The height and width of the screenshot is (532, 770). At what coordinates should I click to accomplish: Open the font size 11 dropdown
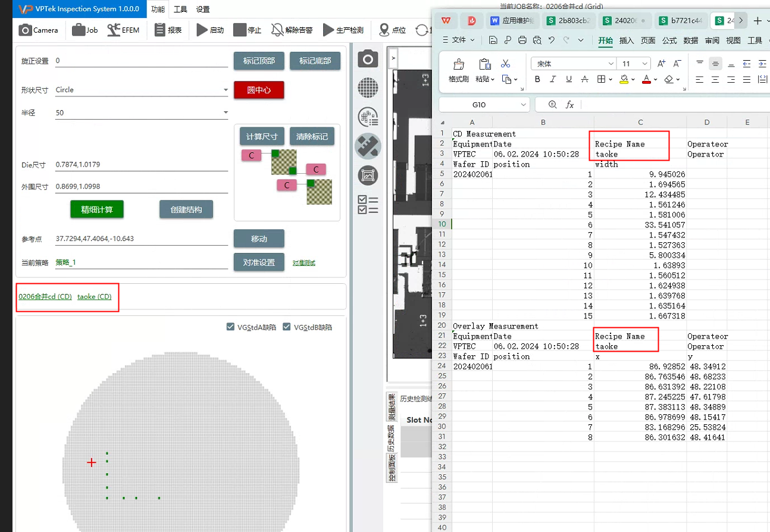pos(646,64)
